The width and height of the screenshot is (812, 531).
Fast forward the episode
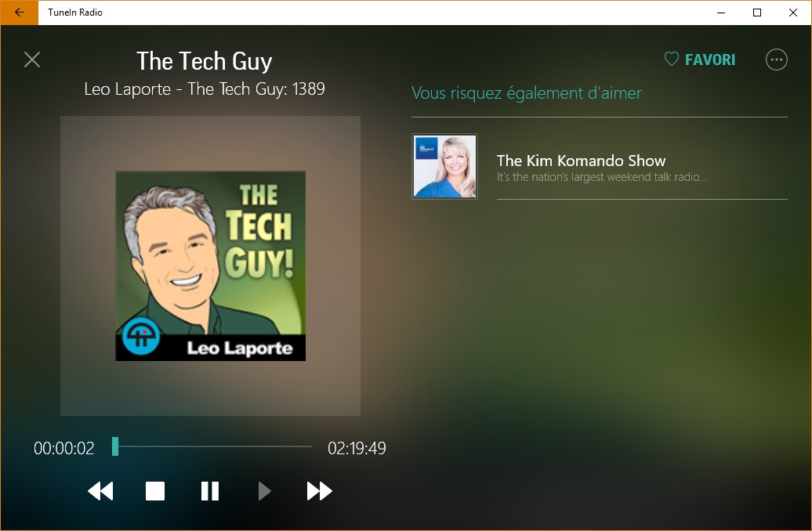point(320,490)
